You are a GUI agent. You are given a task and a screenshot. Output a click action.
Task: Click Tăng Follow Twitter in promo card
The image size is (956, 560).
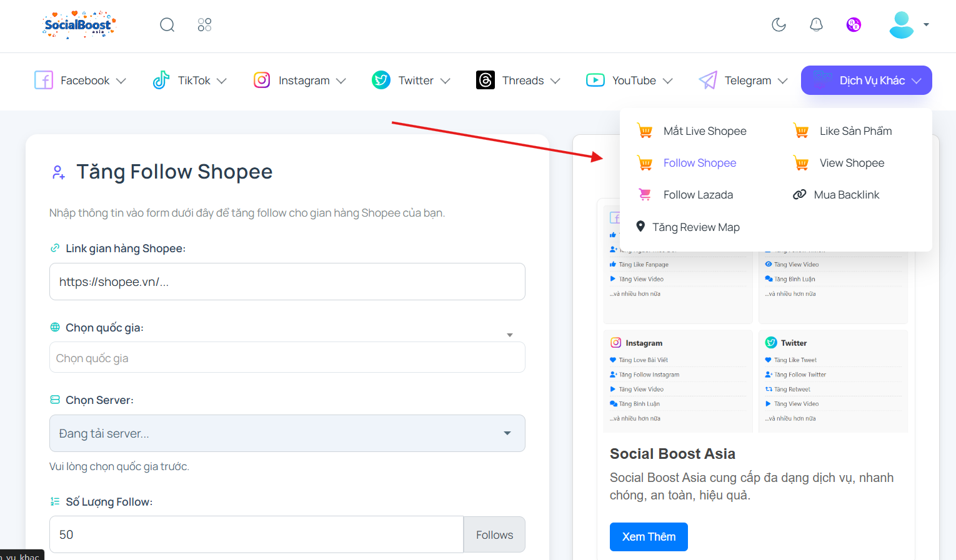(x=800, y=375)
